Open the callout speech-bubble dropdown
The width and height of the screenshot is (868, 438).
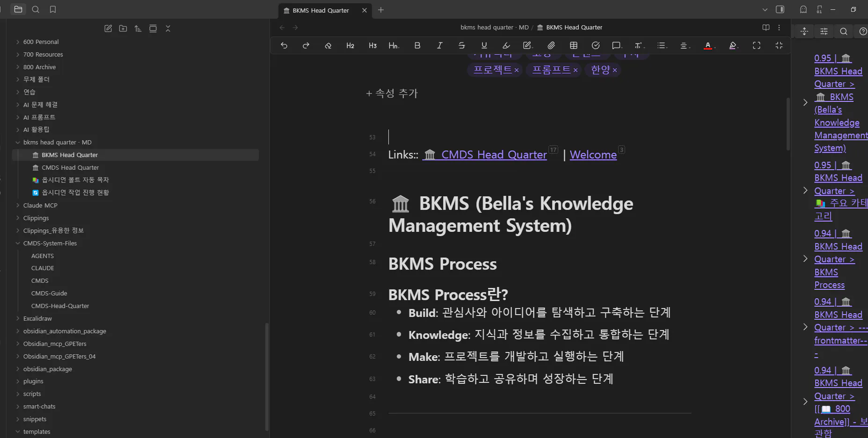click(617, 45)
